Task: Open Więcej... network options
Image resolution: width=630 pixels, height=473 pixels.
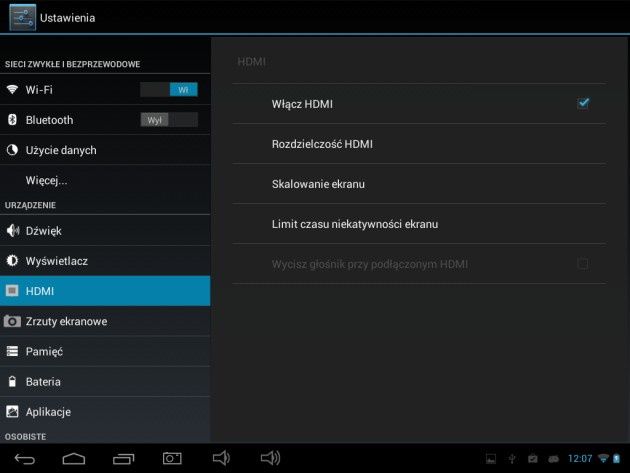Action: [105, 180]
